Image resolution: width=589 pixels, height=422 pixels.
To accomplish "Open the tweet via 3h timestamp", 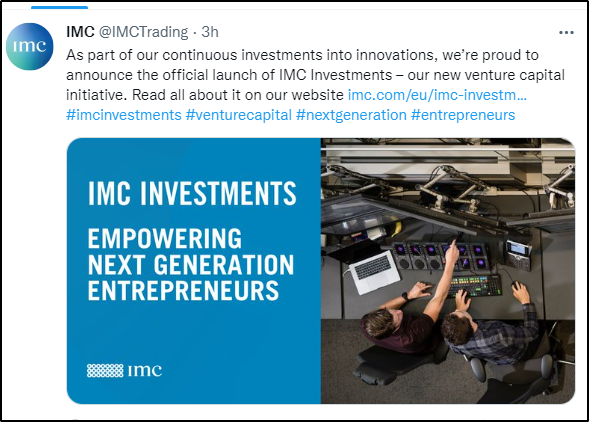I will click(x=210, y=32).
